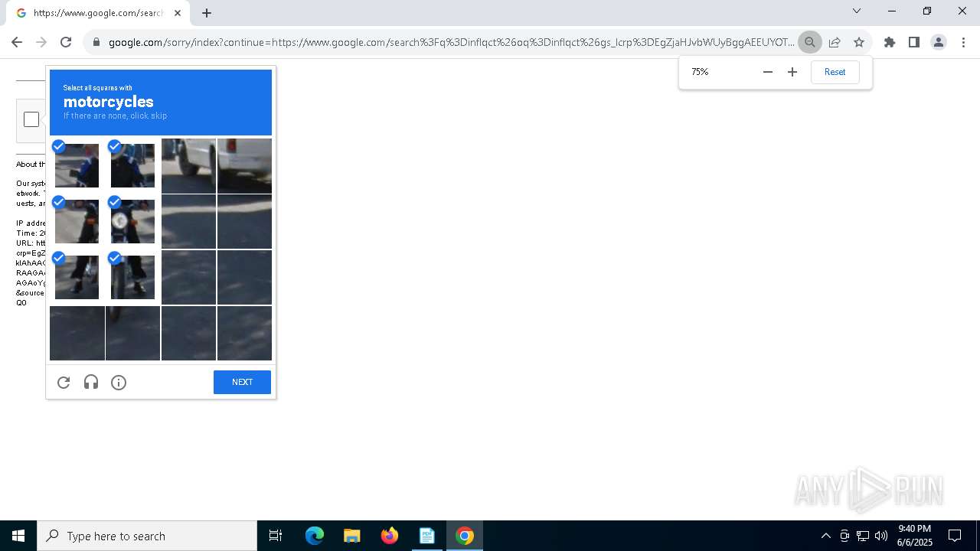Click zoom in plus button
The height and width of the screenshot is (551, 980).
(x=792, y=72)
